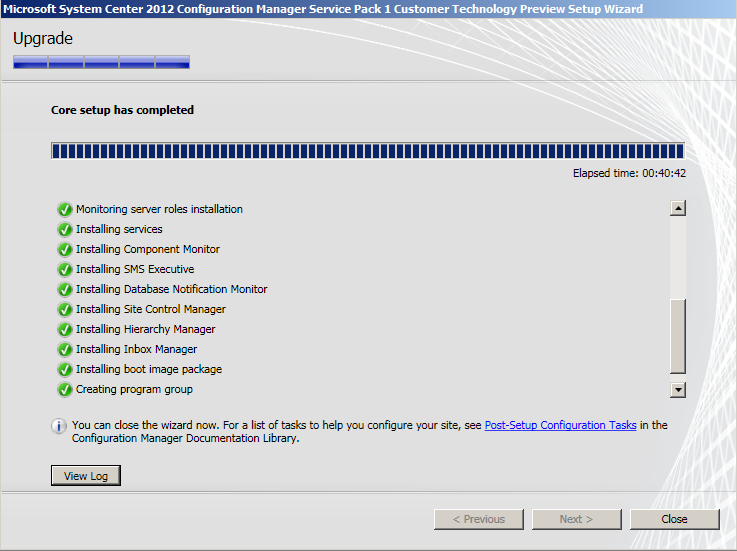Click green check icon beside Installing SMS Executive
The width and height of the screenshot is (737, 551).
click(64, 269)
